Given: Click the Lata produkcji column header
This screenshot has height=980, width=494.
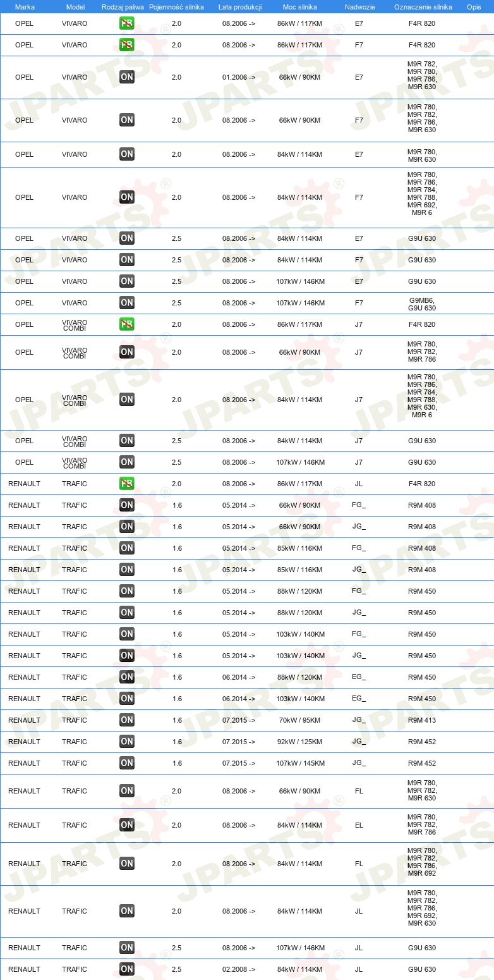Looking at the screenshot, I should (x=240, y=6).
